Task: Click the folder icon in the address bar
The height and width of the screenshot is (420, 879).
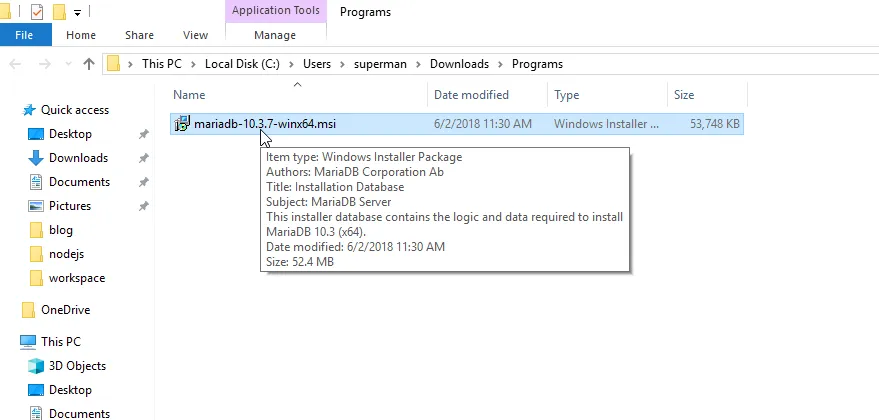Action: click(114, 64)
